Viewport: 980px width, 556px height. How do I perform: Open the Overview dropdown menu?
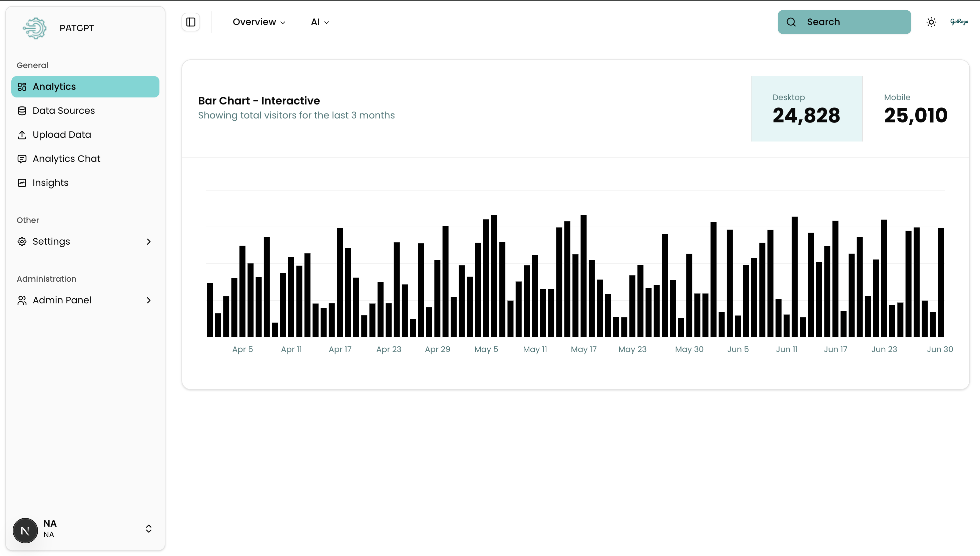tap(259, 22)
